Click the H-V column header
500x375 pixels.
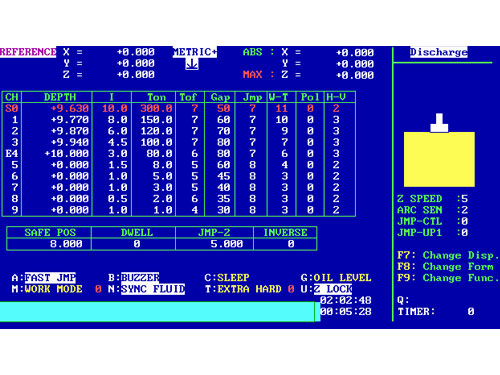(x=336, y=97)
